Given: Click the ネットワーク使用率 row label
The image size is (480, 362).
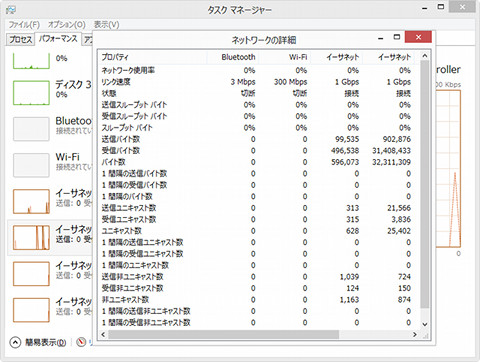Looking at the screenshot, I should [x=128, y=70].
